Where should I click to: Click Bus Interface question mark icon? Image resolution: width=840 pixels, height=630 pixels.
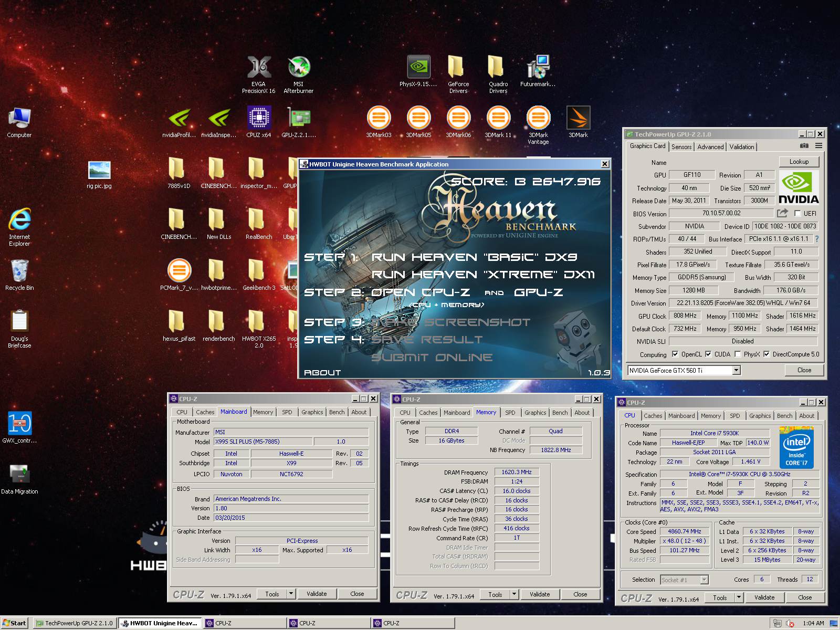[x=817, y=239]
